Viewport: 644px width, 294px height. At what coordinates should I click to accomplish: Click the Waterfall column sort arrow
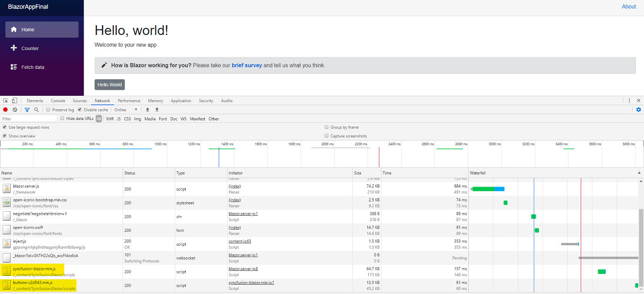(x=638, y=173)
